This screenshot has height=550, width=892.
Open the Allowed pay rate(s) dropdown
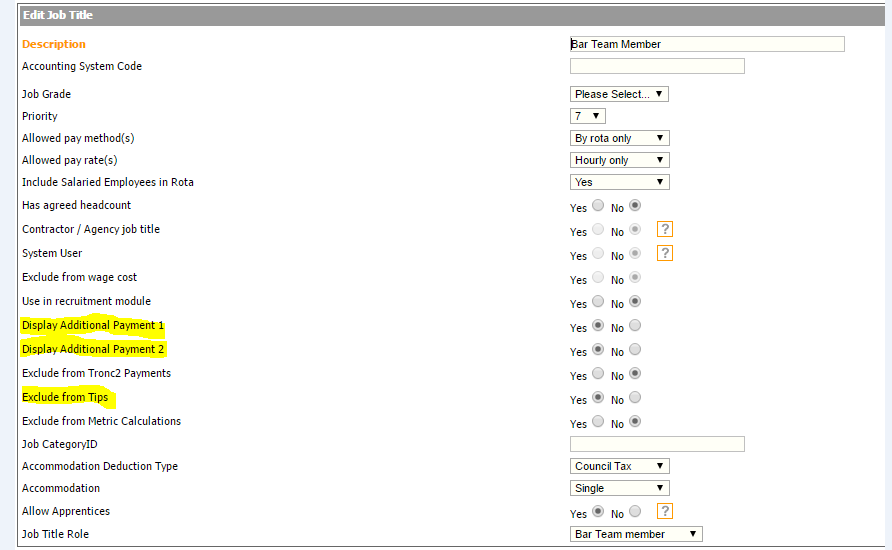[x=619, y=160]
